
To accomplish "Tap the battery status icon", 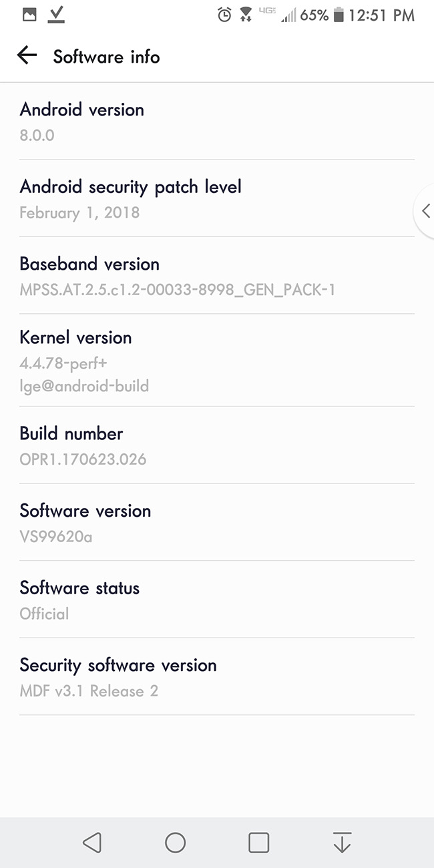I will pos(339,15).
